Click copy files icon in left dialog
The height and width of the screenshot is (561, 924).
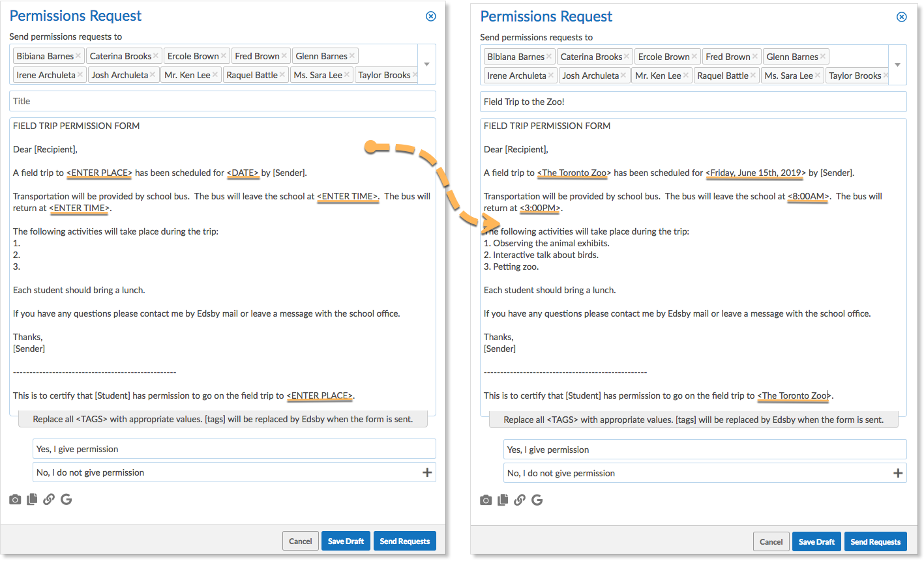32,500
